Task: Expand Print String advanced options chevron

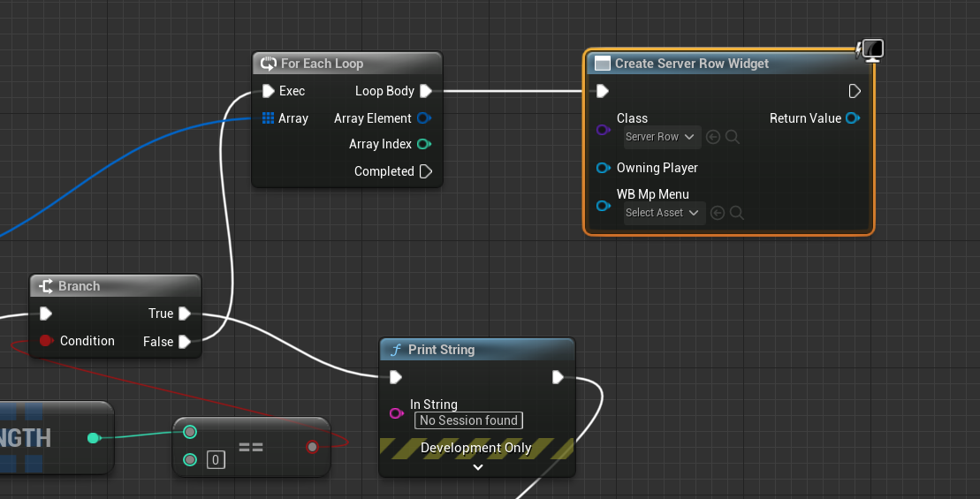Action: tap(477, 467)
